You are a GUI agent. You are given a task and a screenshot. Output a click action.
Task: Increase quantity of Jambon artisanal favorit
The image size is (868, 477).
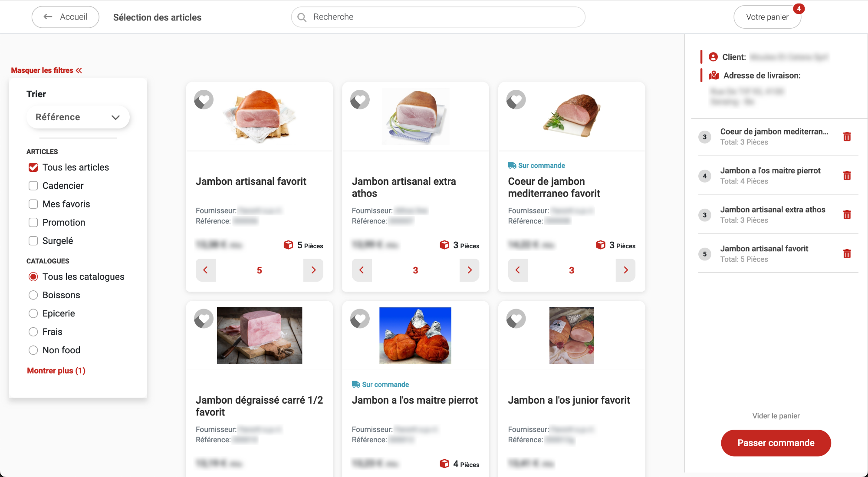(313, 270)
